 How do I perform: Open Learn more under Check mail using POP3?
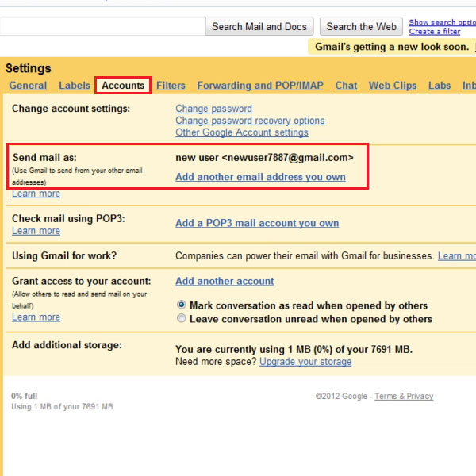point(36,231)
